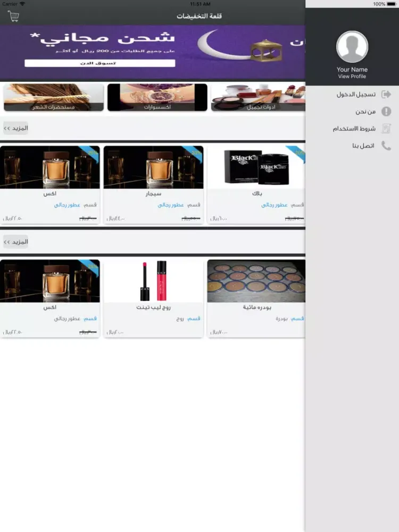
Task: Click the روج ليب تينت title
Action: [153, 307]
